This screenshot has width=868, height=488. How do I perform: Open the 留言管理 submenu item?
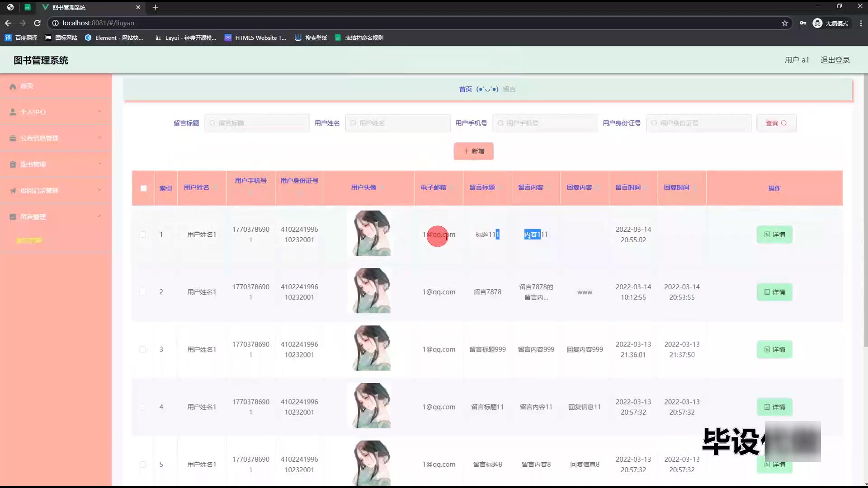coord(29,240)
